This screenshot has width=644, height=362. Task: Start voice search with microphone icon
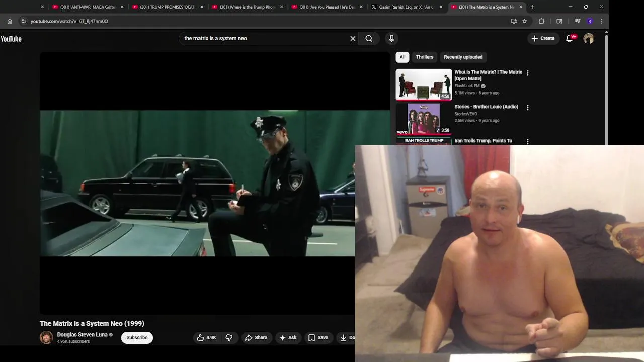(x=391, y=38)
